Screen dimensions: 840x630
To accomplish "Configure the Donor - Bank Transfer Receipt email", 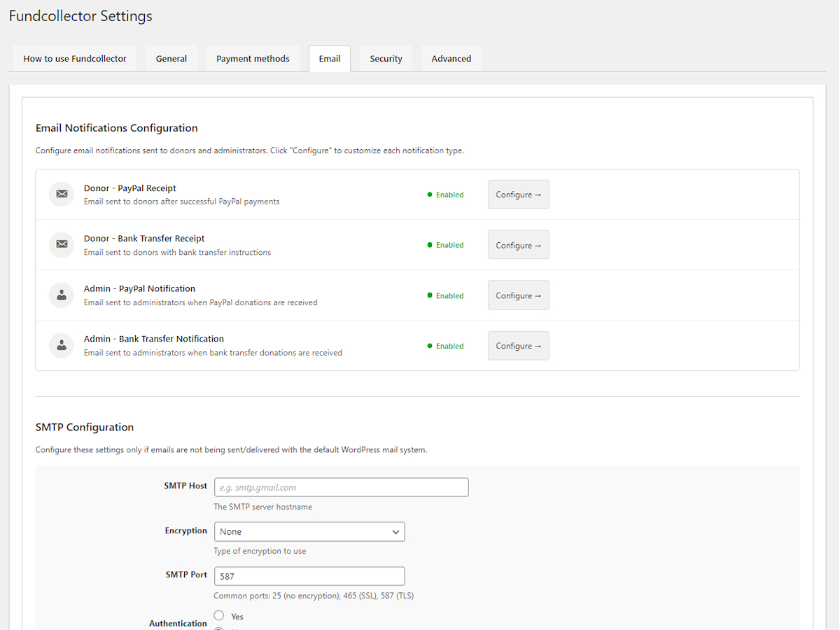I will (518, 245).
